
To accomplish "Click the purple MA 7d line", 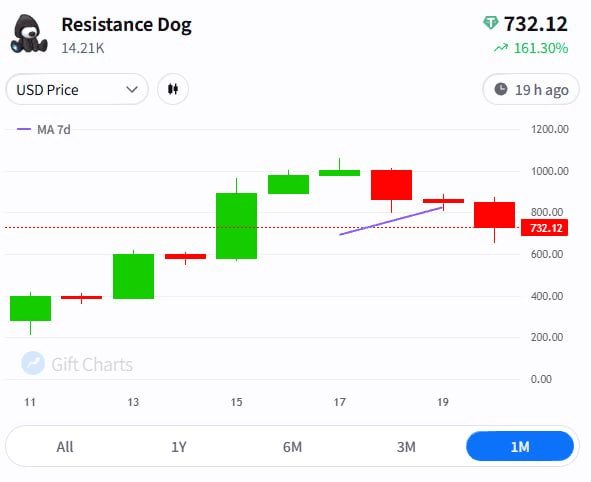I will 391,221.
